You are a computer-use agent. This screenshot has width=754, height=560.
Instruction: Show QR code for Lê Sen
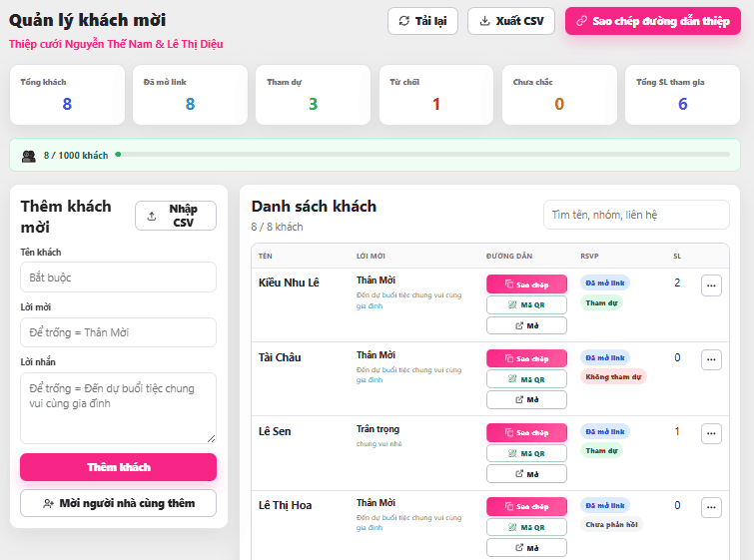tap(526, 453)
